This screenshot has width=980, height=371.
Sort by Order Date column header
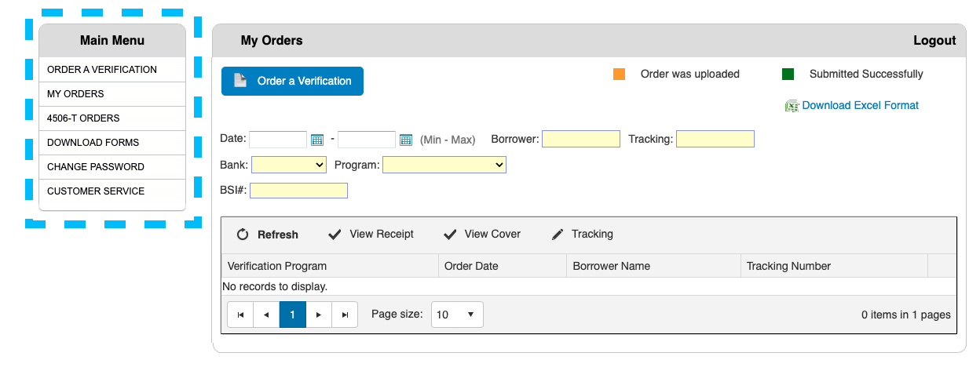coord(503,266)
